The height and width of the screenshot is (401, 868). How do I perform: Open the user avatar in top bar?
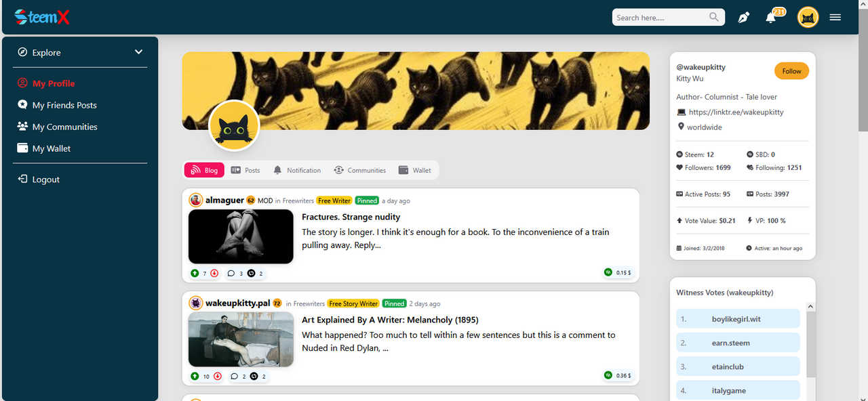(808, 18)
